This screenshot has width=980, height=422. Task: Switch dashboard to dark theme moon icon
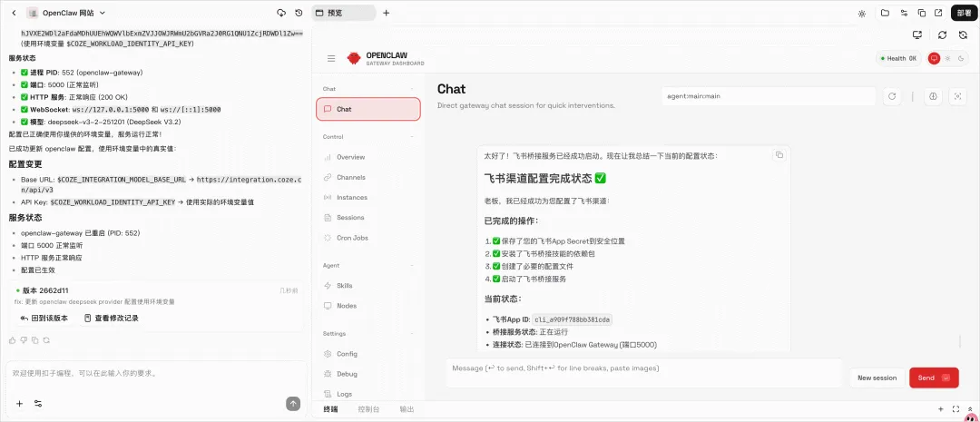[961, 58]
